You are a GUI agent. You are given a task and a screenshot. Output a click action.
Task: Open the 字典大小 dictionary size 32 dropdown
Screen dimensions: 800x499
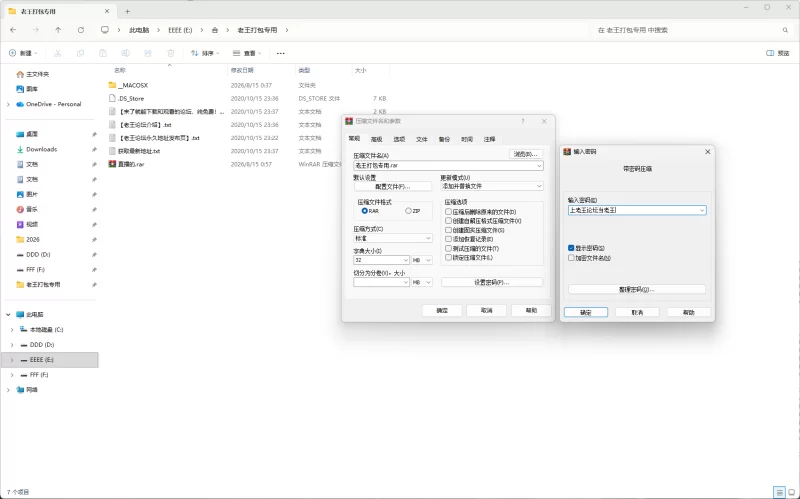tap(406, 260)
